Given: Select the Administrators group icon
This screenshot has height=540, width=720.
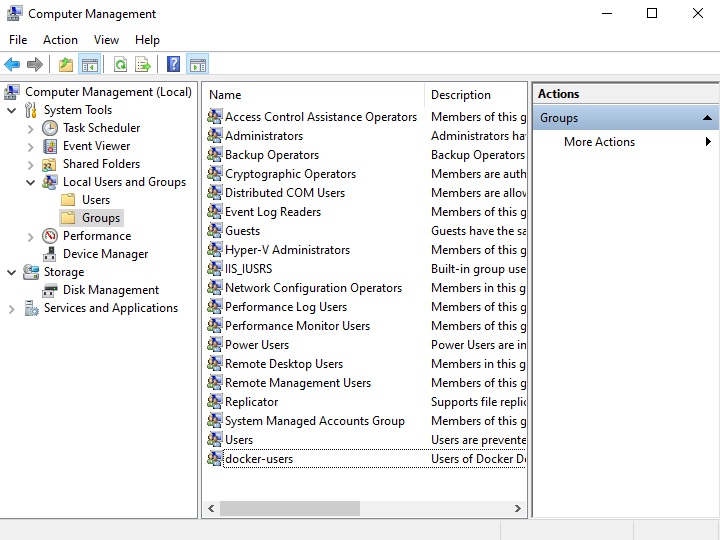Looking at the screenshot, I should click(x=215, y=136).
